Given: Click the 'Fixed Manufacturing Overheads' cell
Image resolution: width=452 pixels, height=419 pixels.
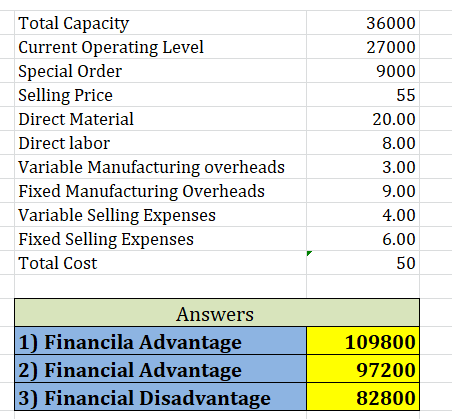Looking at the screenshot, I should (x=160, y=191).
